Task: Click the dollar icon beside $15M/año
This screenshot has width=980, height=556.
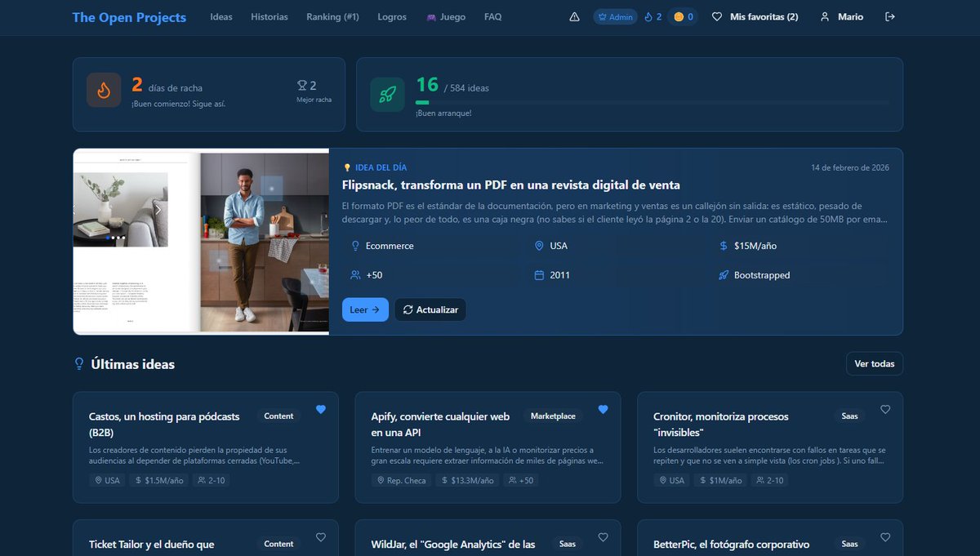Action: [724, 246]
